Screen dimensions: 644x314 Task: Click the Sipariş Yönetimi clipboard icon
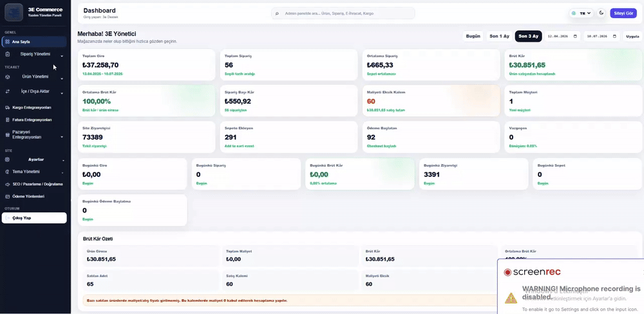click(7, 54)
